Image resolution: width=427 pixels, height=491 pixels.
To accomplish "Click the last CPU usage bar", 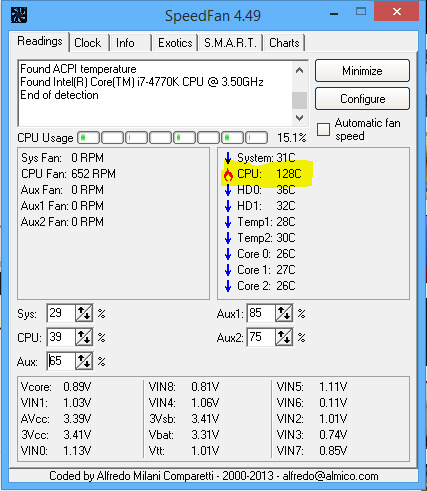I will point(257,137).
